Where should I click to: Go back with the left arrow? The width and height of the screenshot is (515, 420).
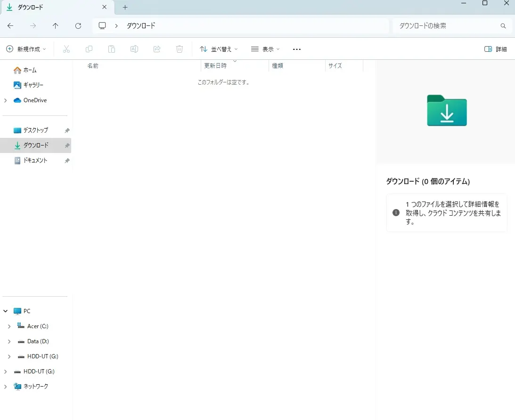[10, 25]
